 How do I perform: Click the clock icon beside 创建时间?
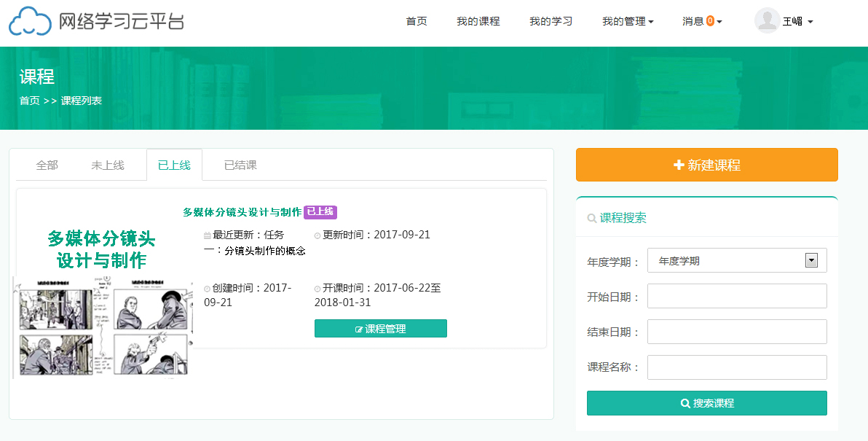click(x=208, y=287)
